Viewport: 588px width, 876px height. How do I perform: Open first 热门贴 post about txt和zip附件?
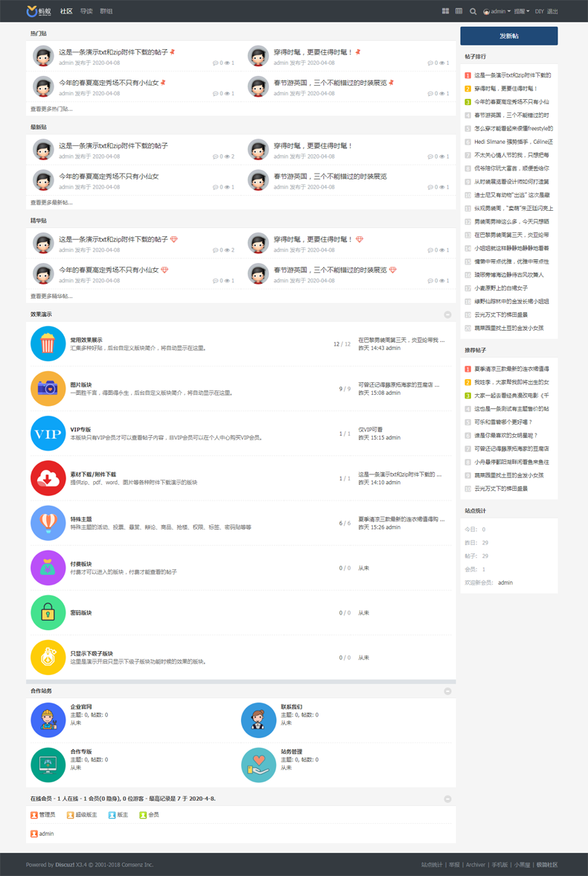113,52
